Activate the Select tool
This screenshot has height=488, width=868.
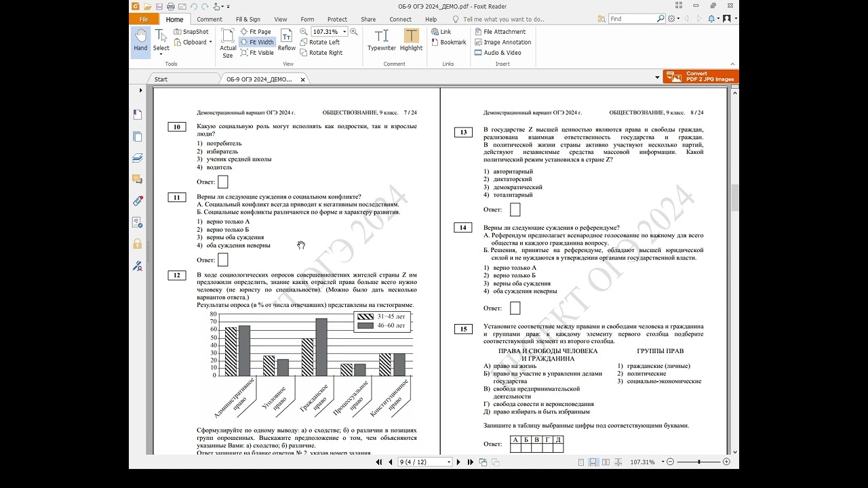point(161,41)
